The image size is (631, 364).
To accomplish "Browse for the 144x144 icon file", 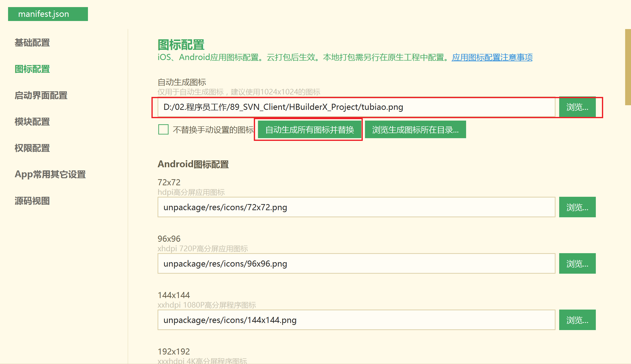I will pyautogui.click(x=577, y=320).
